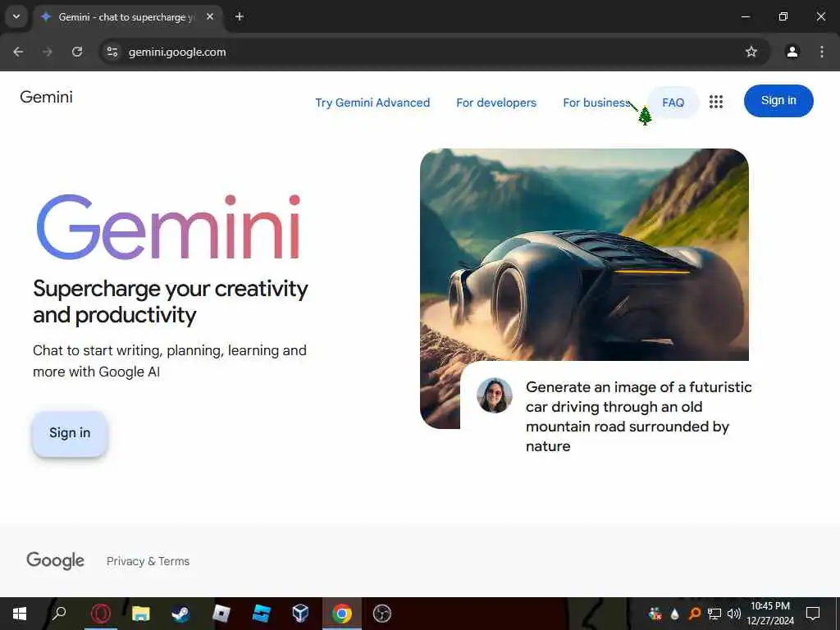This screenshot has height=630, width=840.
Task: Open Chrome's three-dot menu
Action: click(x=822, y=52)
